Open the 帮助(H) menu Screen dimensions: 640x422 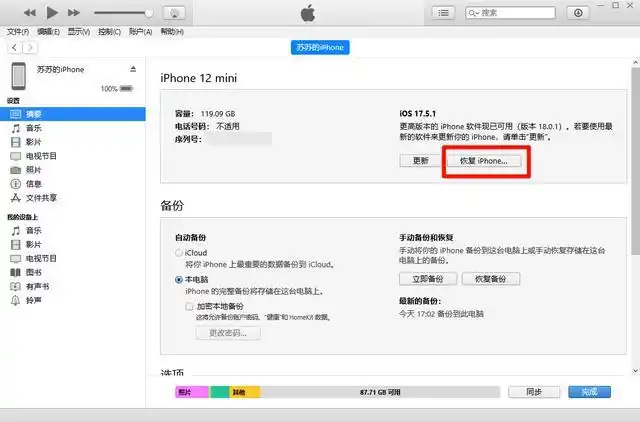(172, 32)
